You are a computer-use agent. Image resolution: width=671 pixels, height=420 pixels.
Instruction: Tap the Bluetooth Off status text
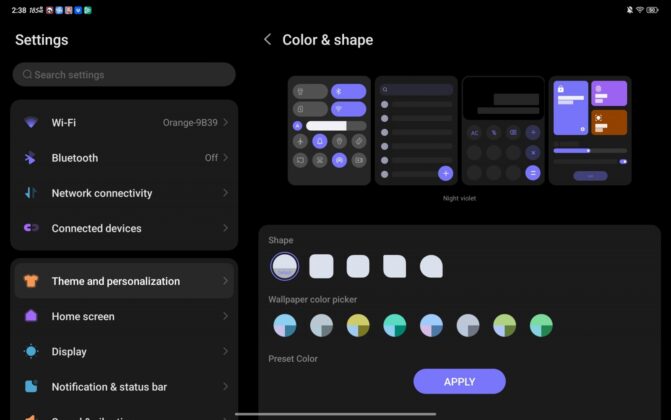click(x=211, y=158)
